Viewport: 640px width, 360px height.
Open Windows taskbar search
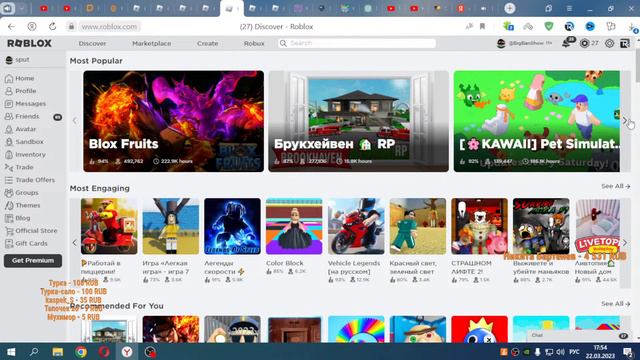coord(34,351)
